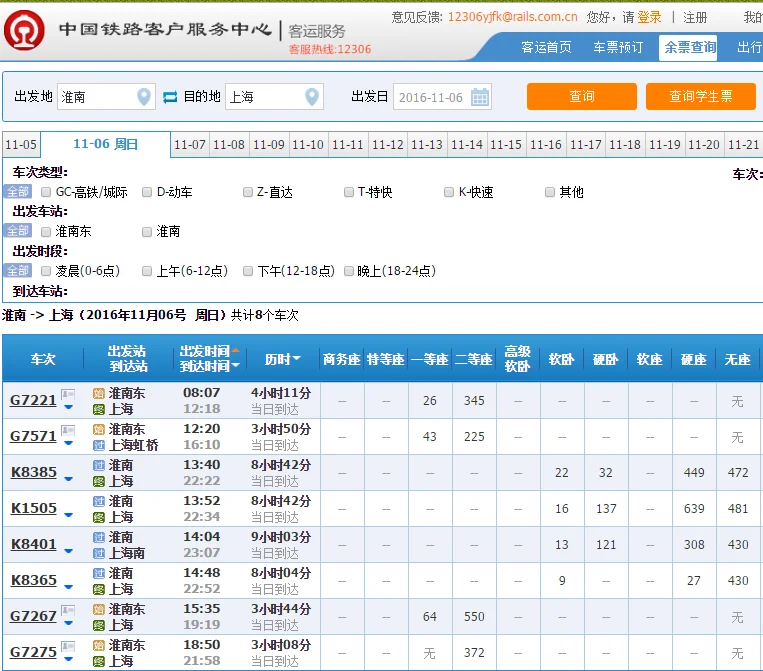
Task: Expand stops list for G7267
Action: [x=69, y=623]
